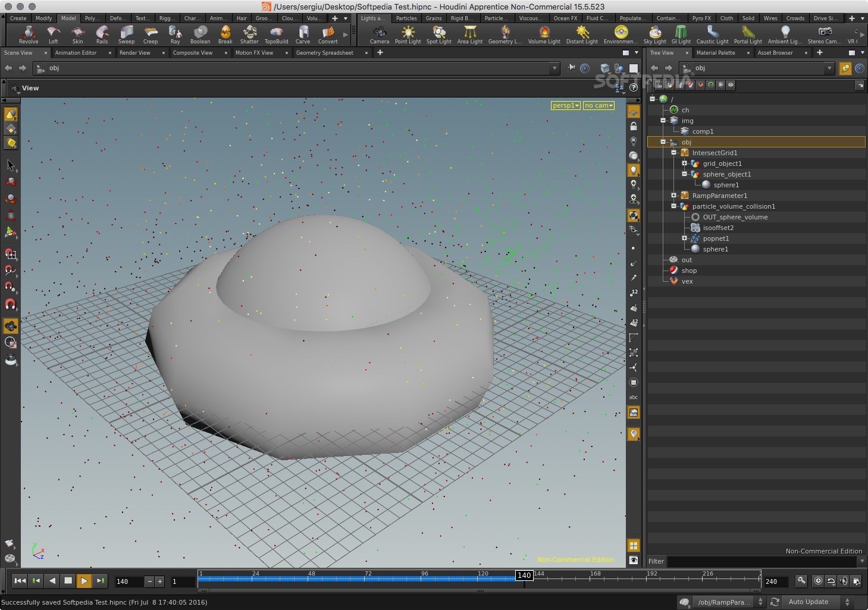Click the Filter input field
Screen dimensions: 868x610
tap(762, 561)
